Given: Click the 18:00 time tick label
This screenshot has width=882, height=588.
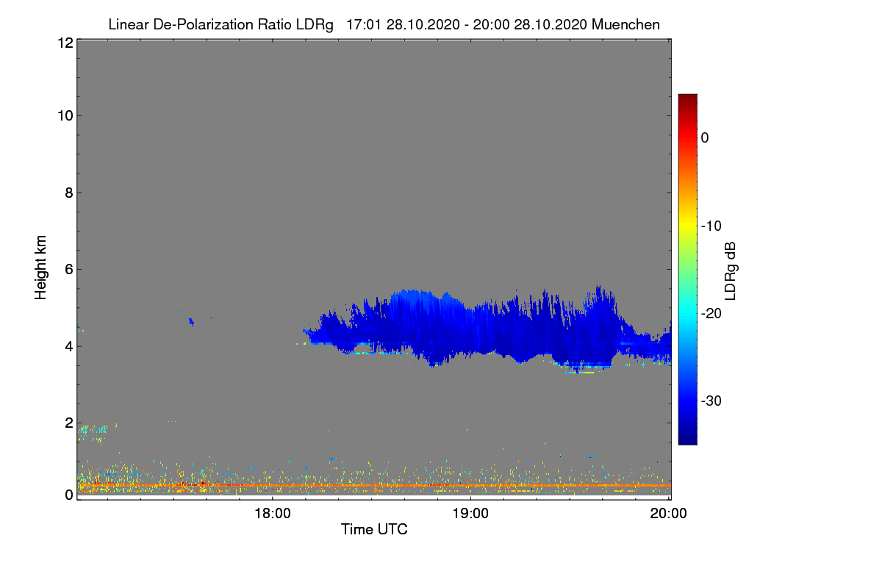Looking at the screenshot, I should [272, 514].
